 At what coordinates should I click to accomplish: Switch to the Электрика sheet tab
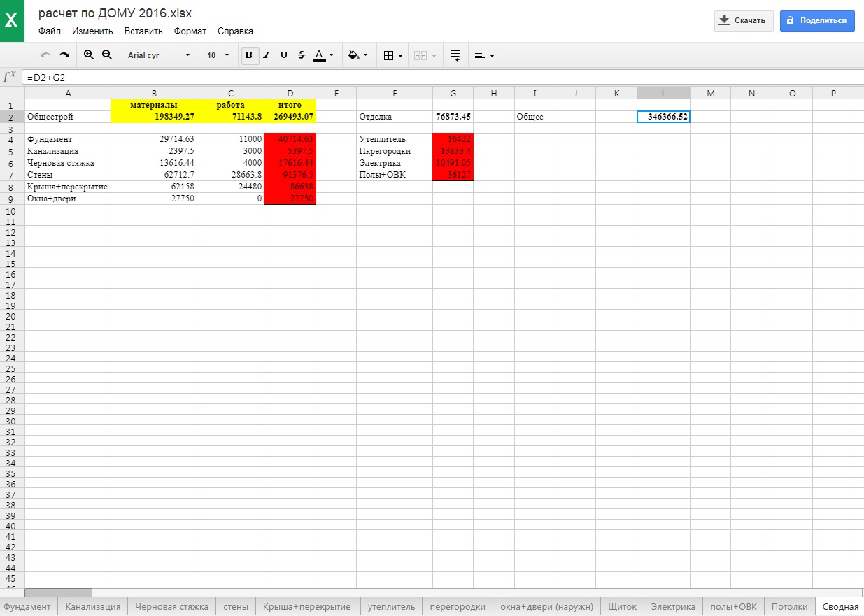click(673, 606)
